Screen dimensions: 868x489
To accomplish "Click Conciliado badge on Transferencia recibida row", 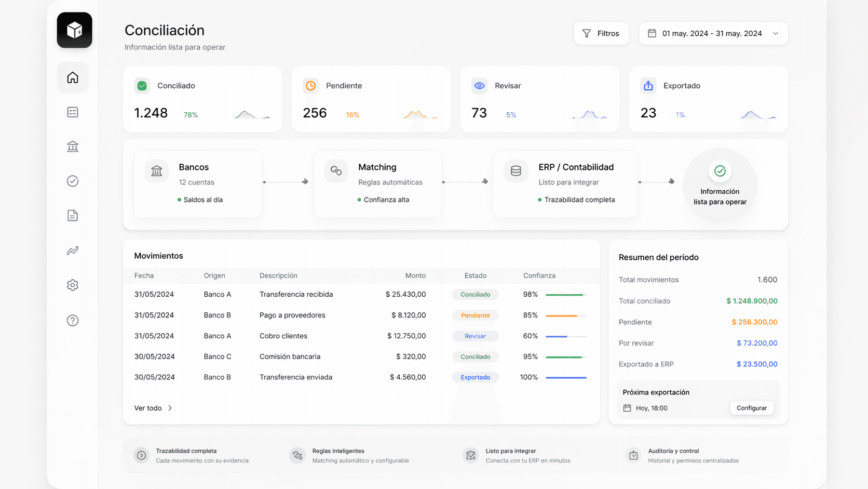I will 476,294.
